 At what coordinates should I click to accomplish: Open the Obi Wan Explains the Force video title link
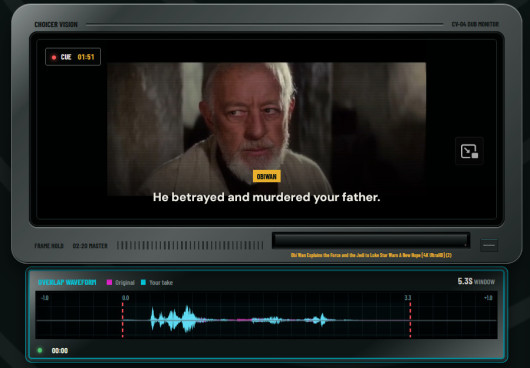click(x=371, y=255)
